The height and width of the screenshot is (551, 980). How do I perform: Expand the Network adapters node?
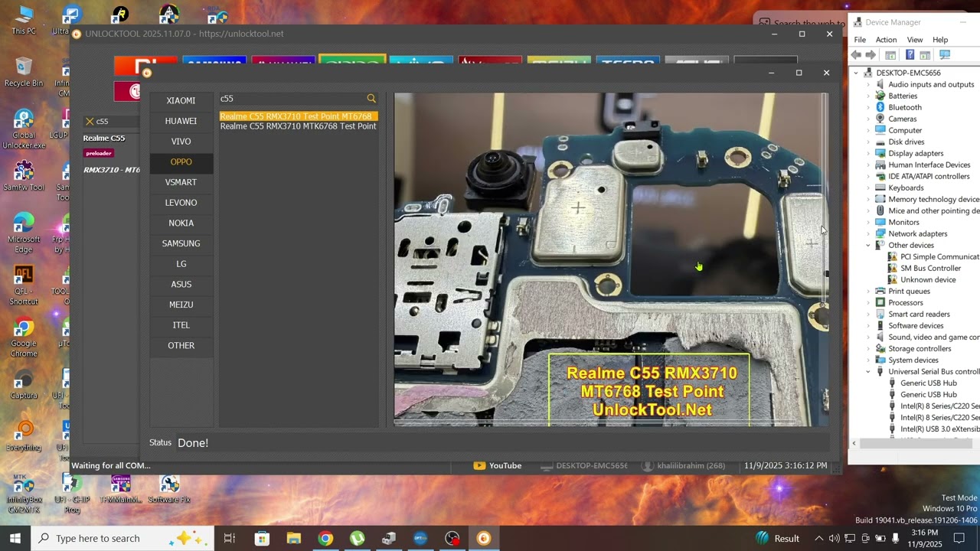pyautogui.click(x=868, y=233)
